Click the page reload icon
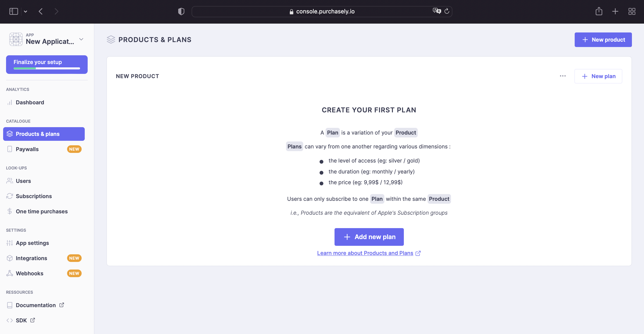644x334 pixels. [x=447, y=11]
